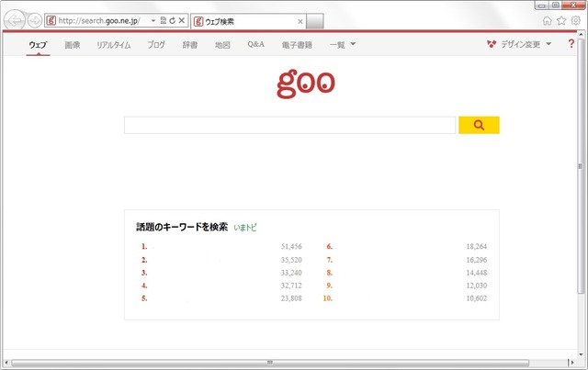Click the count 14,448 in ranking

click(x=477, y=273)
